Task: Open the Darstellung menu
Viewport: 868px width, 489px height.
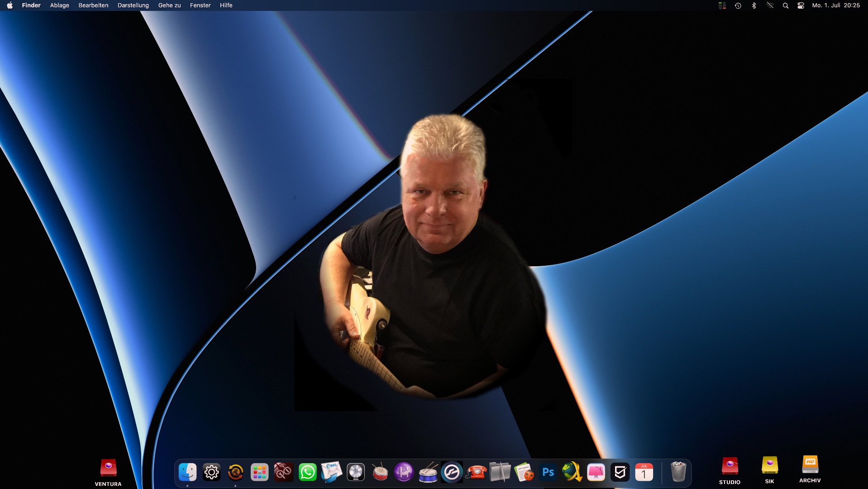Action: [133, 5]
